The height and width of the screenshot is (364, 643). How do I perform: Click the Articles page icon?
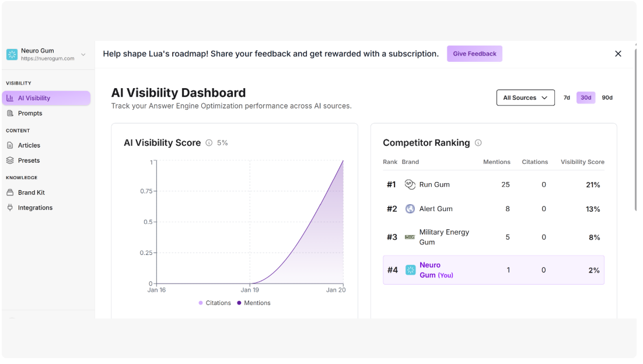click(x=10, y=145)
